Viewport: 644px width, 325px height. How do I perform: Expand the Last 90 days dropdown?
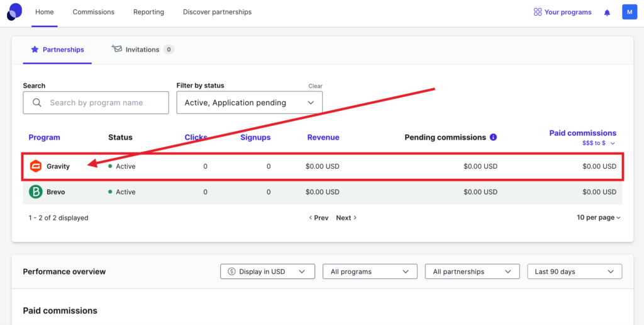pyautogui.click(x=574, y=271)
